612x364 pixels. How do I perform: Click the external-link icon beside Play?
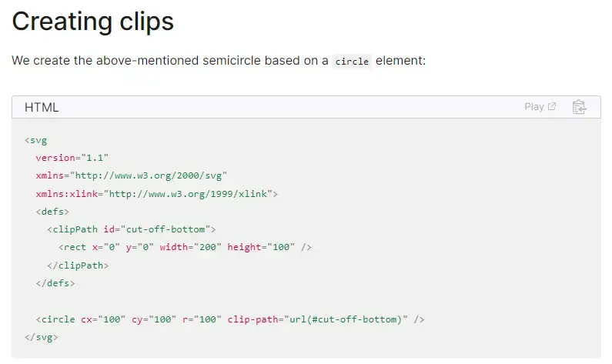pos(552,106)
